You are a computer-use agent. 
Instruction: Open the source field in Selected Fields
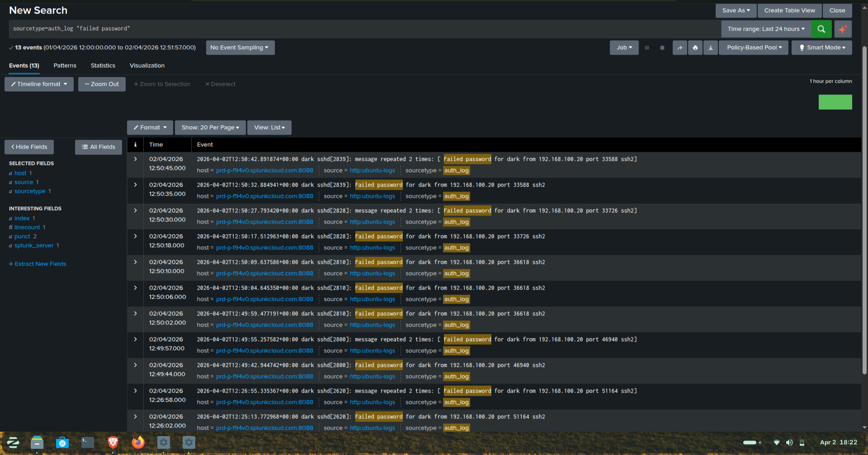click(24, 182)
